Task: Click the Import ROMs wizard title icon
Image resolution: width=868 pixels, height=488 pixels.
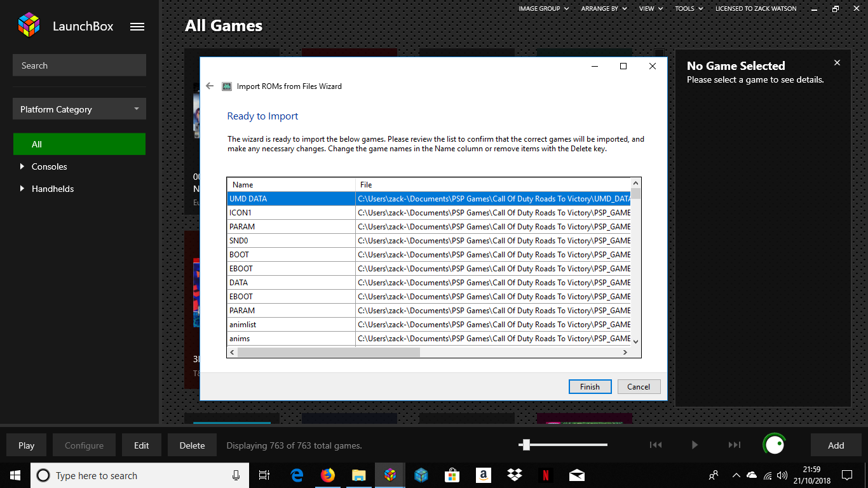Action: [x=227, y=86]
